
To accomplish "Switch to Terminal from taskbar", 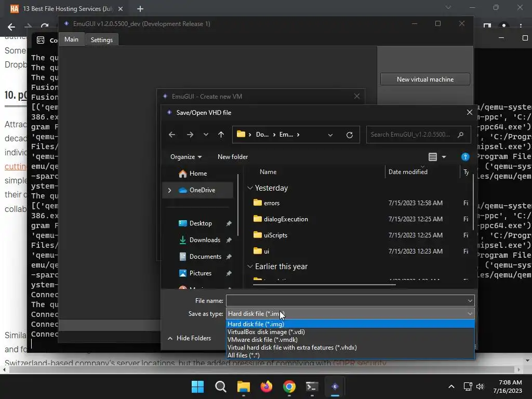I will (312, 387).
